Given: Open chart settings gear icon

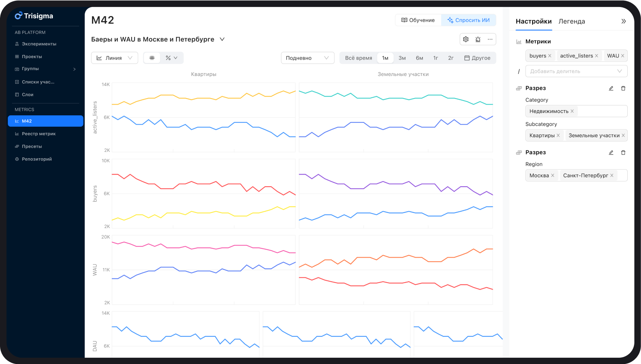Looking at the screenshot, I should (x=466, y=39).
